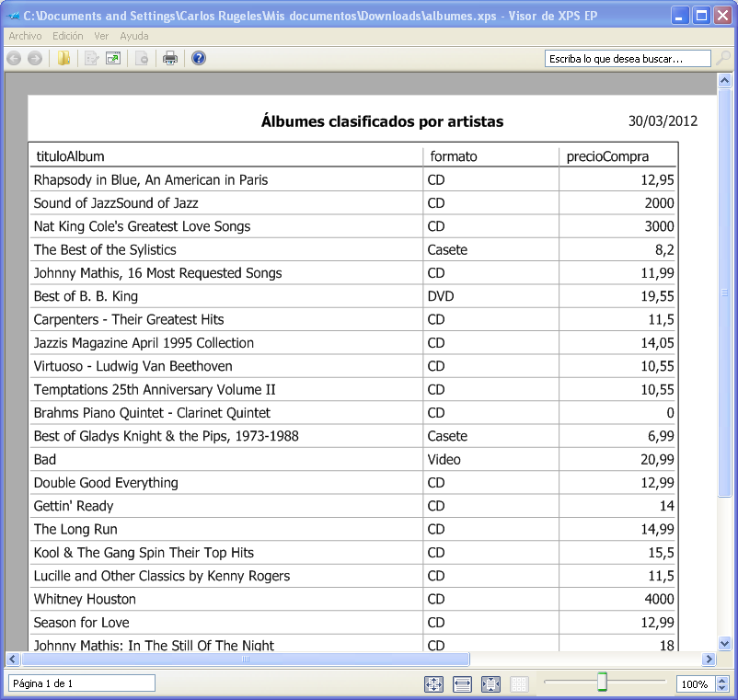Viewport: 738px width, 700px height.
Task: Switch to full page view icon
Action: pos(434,684)
